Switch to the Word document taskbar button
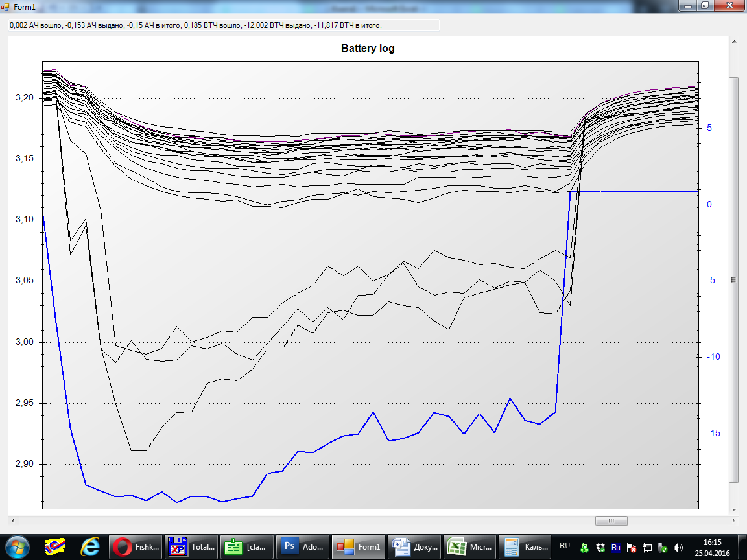This screenshot has width=747, height=560. click(414, 546)
